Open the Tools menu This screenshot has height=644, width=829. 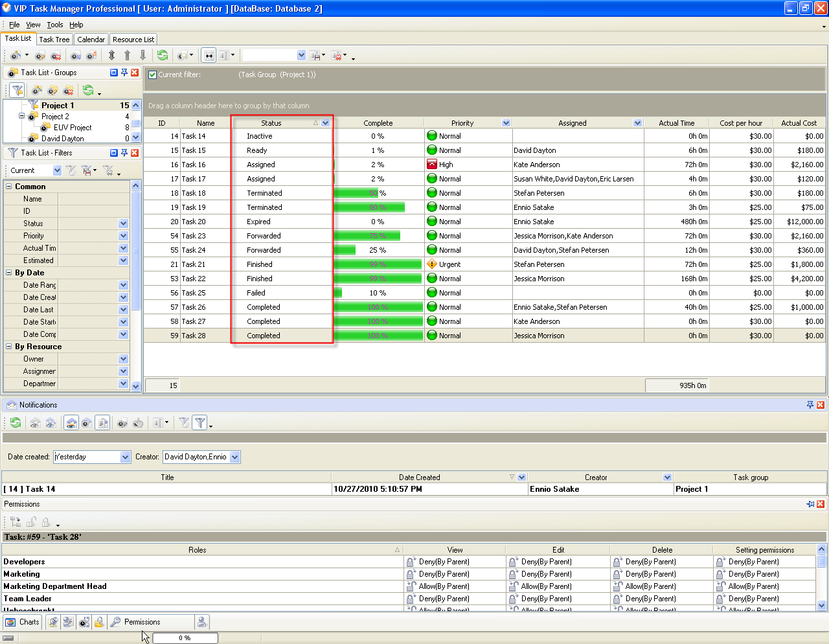(55, 25)
